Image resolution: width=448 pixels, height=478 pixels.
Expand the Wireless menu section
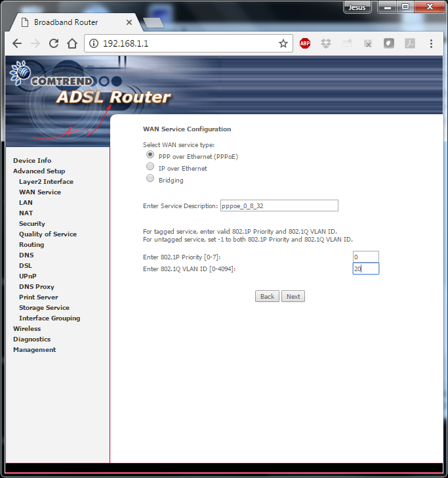(27, 329)
